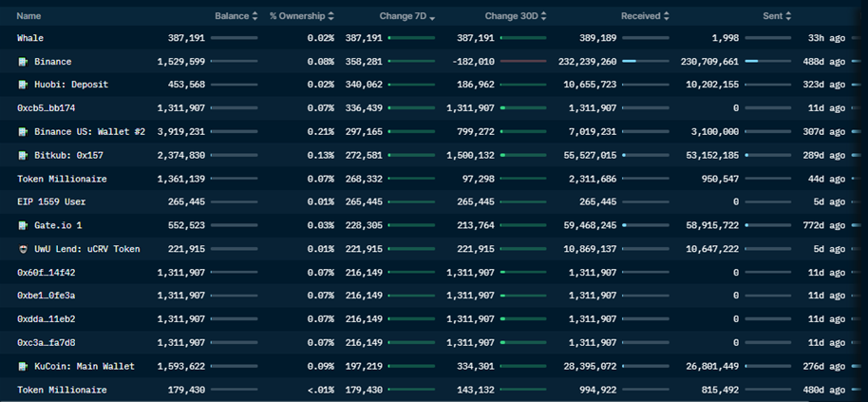This screenshot has height=402, width=868.
Task: Click the Gate.io 1 exchange icon
Action: [23, 225]
